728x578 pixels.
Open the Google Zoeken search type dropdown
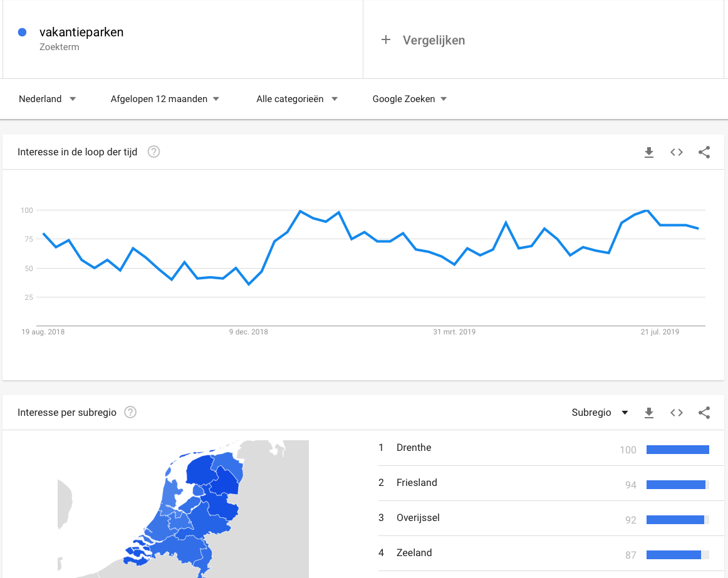pos(410,99)
